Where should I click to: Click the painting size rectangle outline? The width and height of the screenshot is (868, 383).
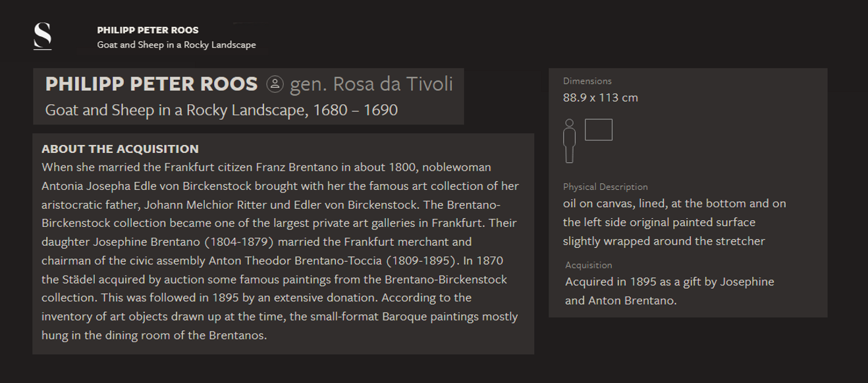click(x=598, y=129)
